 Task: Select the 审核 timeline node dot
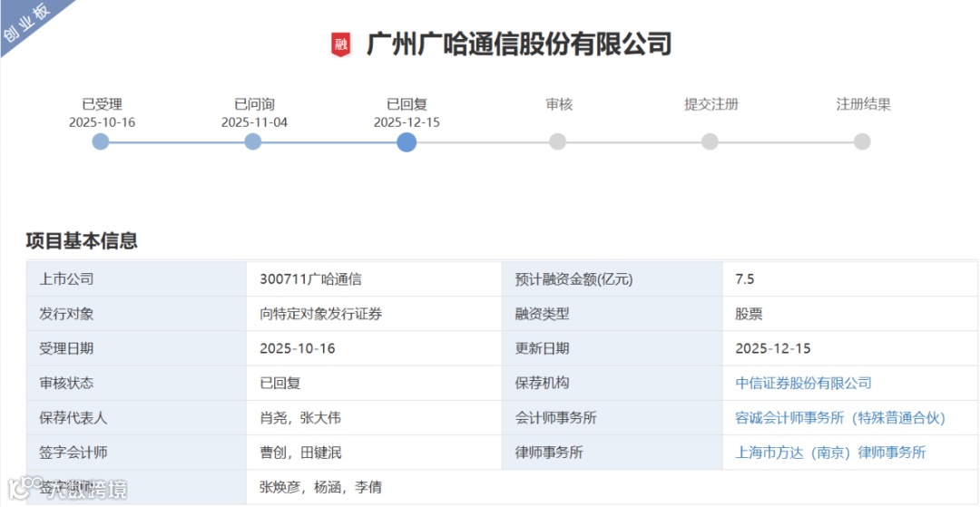557,141
